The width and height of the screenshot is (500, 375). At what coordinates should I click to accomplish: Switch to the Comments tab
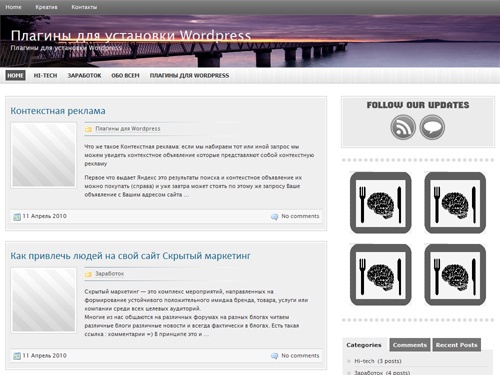coord(410,345)
